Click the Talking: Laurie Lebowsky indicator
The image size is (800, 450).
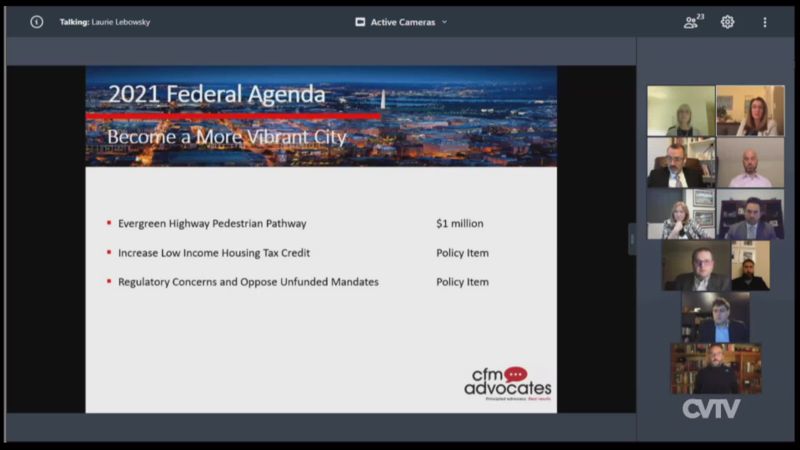click(104, 21)
